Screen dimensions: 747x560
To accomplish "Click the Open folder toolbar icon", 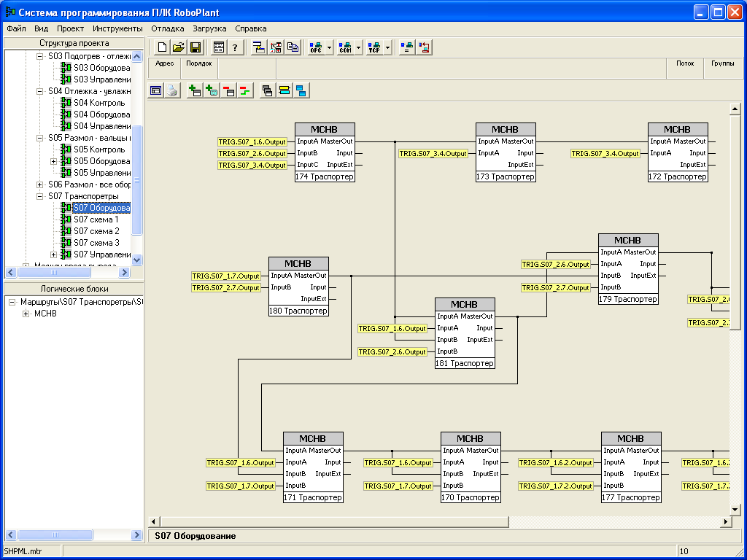I will (179, 47).
